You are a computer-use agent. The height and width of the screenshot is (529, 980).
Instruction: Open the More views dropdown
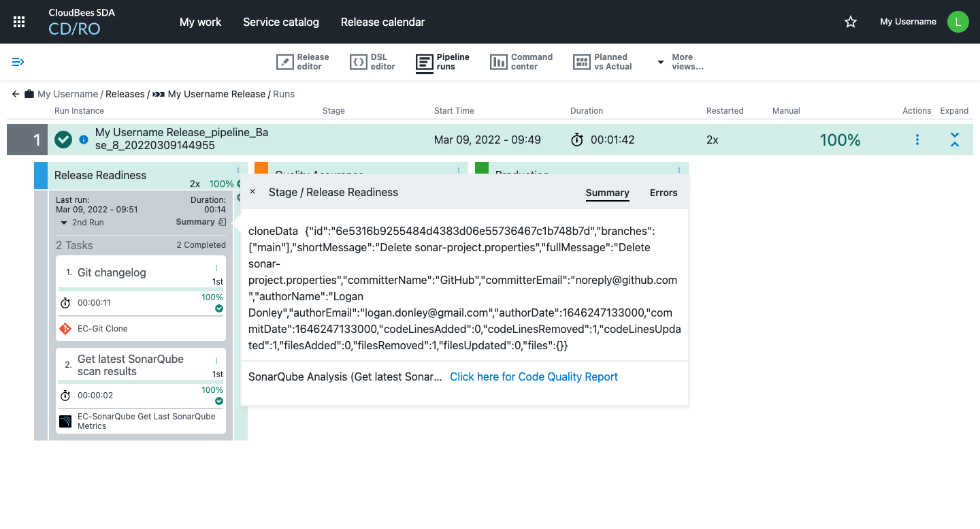click(x=660, y=61)
